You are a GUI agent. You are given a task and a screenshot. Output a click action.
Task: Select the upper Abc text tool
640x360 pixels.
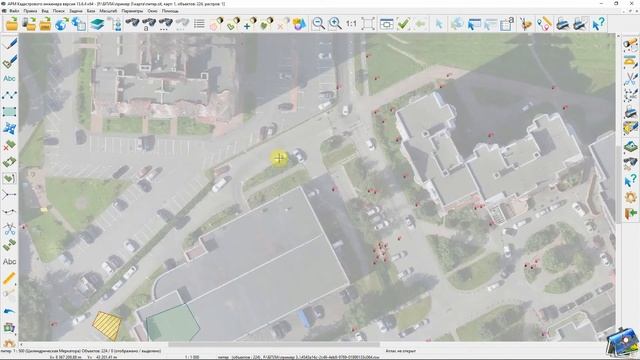point(9,78)
